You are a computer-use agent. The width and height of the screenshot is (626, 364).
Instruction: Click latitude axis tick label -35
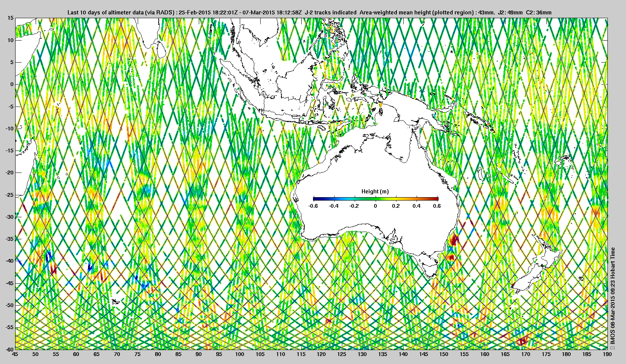(x=9, y=239)
